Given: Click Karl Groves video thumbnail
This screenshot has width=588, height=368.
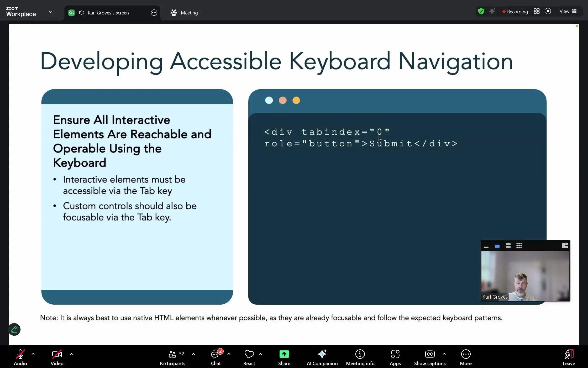Looking at the screenshot, I should pos(525,276).
